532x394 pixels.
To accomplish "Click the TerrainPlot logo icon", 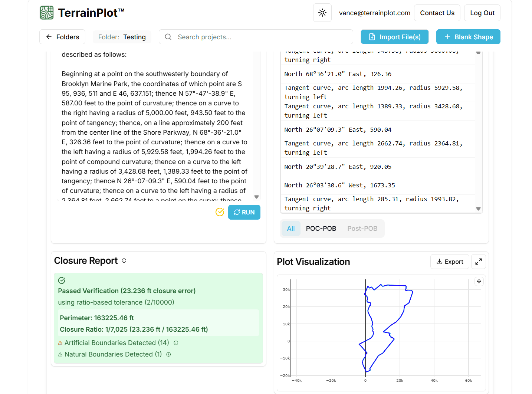I will [47, 13].
